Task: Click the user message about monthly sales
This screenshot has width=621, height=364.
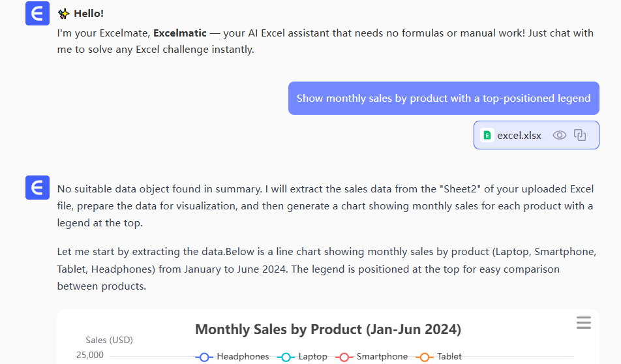Action: pyautogui.click(x=444, y=99)
